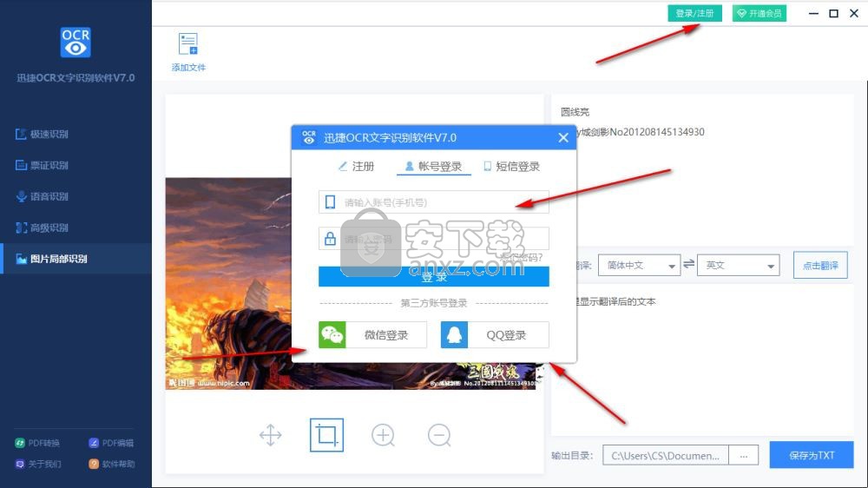Click the phone icon in account field
The width and height of the screenshot is (868, 488).
point(330,202)
